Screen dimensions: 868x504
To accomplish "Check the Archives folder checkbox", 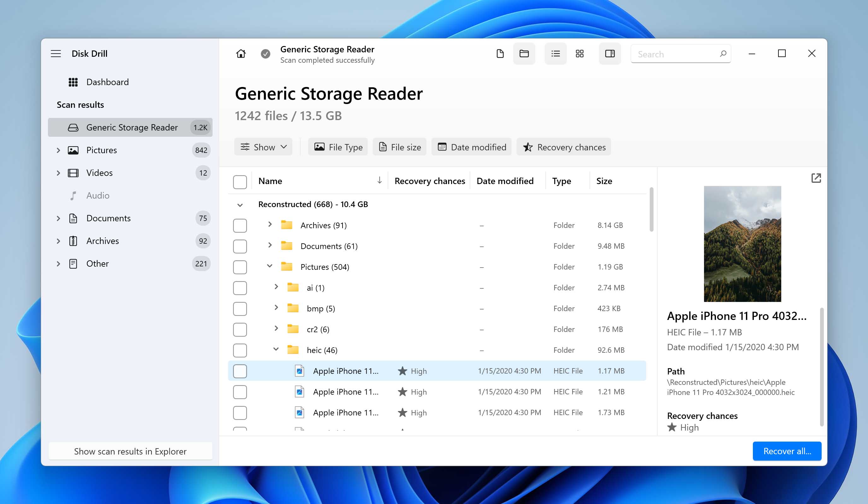I will pos(239,225).
